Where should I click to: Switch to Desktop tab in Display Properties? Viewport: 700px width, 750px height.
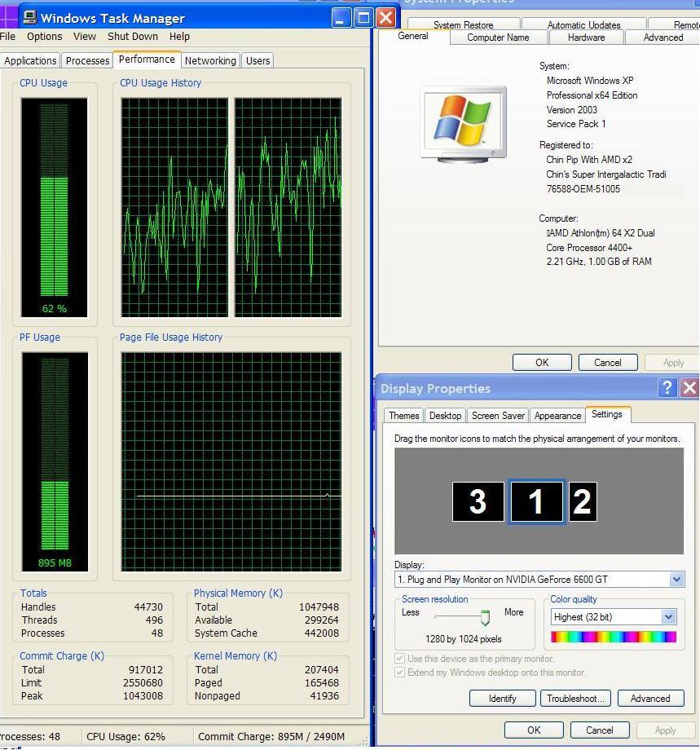pyautogui.click(x=445, y=415)
